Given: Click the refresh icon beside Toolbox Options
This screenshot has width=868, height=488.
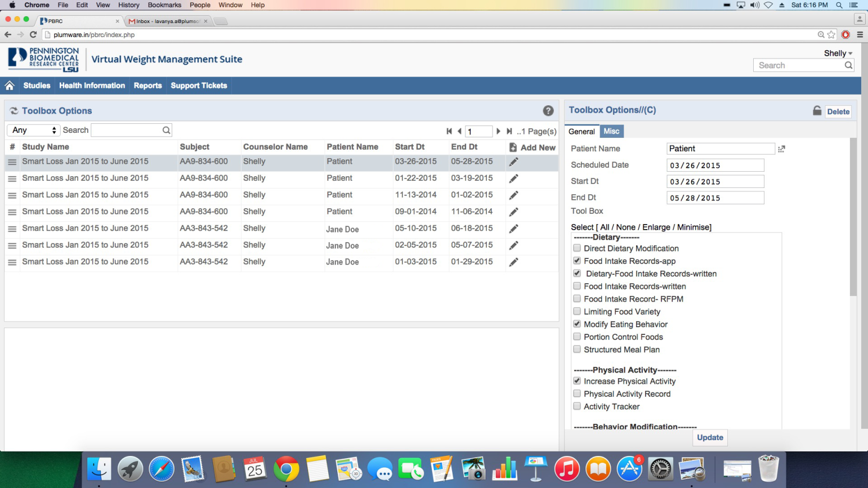Looking at the screenshot, I should pyautogui.click(x=14, y=111).
